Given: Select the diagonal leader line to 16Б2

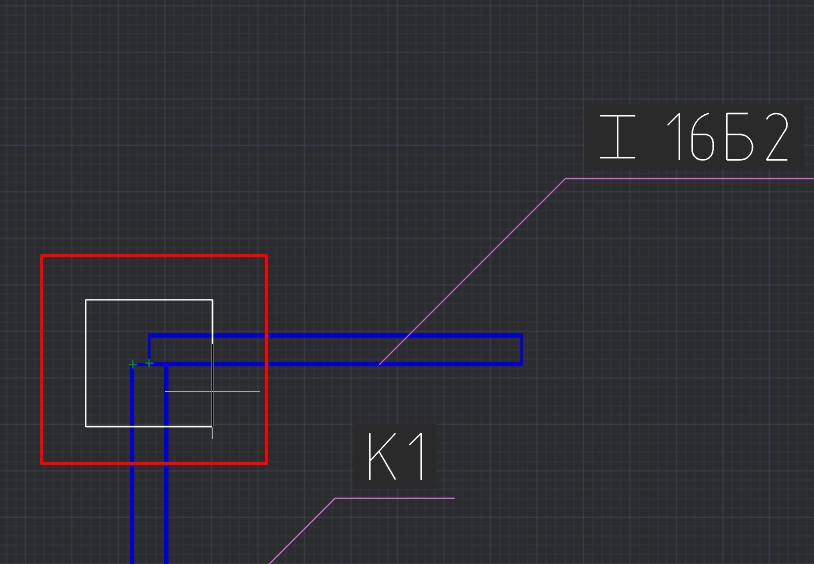Looking at the screenshot, I should tap(472, 271).
